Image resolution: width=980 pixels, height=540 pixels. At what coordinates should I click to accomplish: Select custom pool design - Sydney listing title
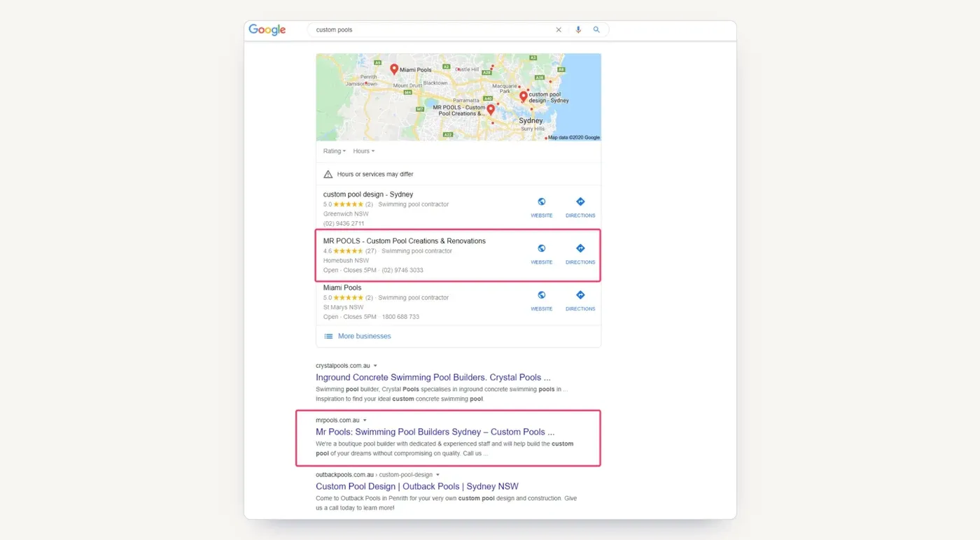point(368,194)
